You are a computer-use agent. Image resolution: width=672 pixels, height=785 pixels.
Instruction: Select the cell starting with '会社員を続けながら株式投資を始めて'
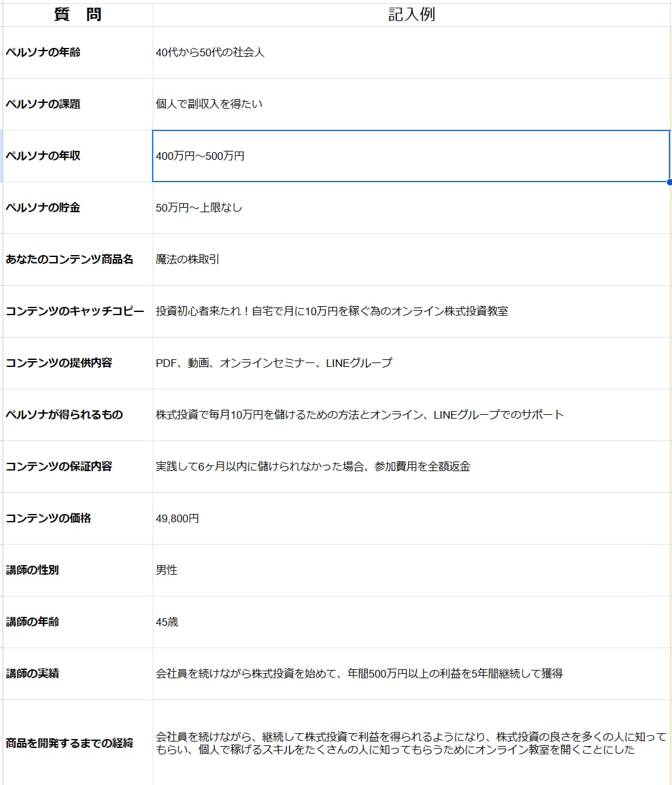coord(412,674)
